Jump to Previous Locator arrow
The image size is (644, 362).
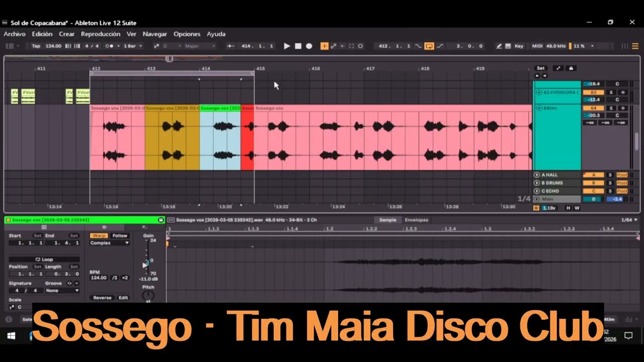pos(537,76)
